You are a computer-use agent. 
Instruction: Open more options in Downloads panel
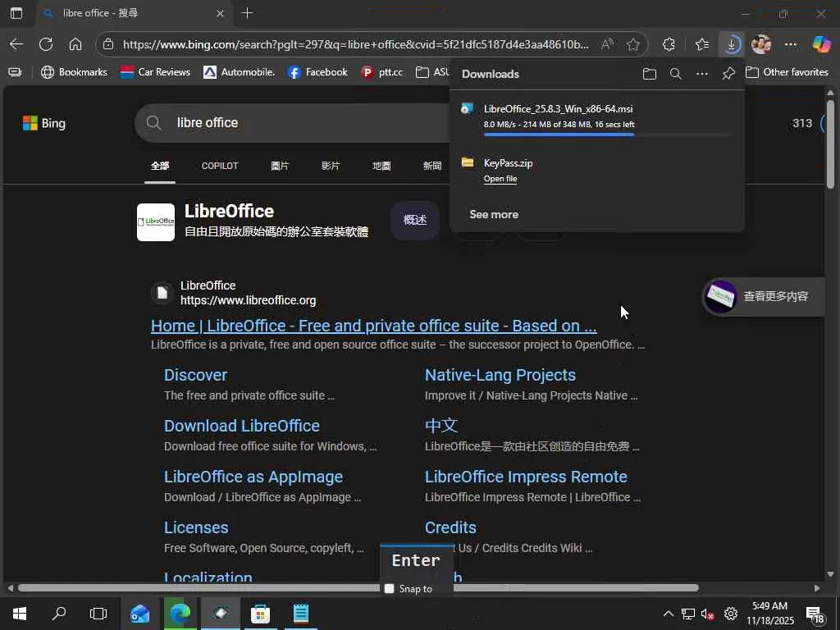[702, 74]
